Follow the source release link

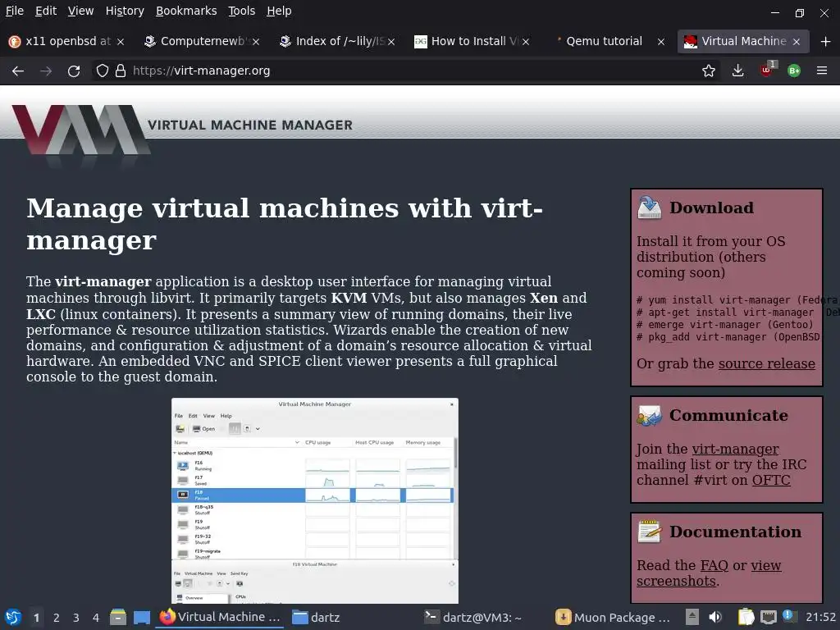coord(767,363)
